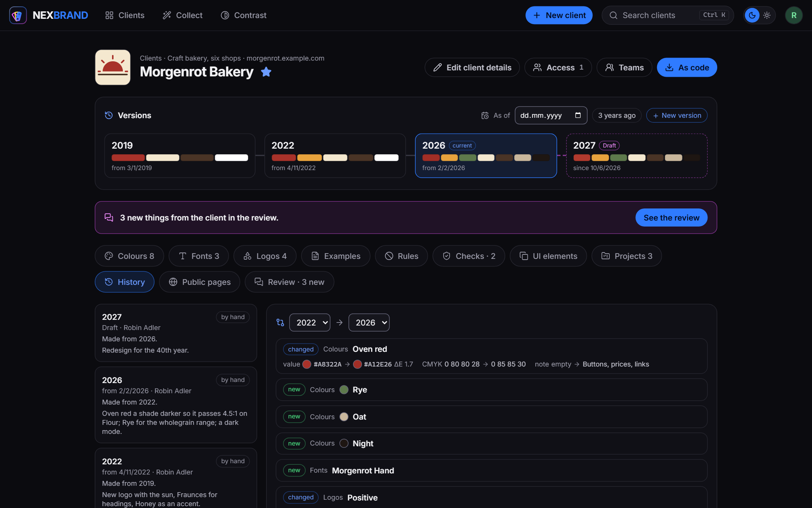
Task: Select the Logos 4 tab
Action: pos(265,256)
